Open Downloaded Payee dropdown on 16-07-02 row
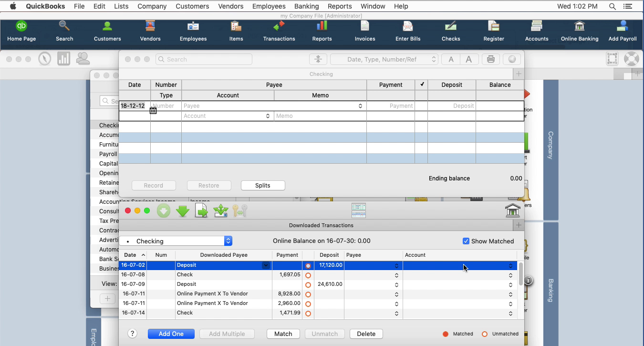Viewport: 644px width, 346px height. [266, 265]
